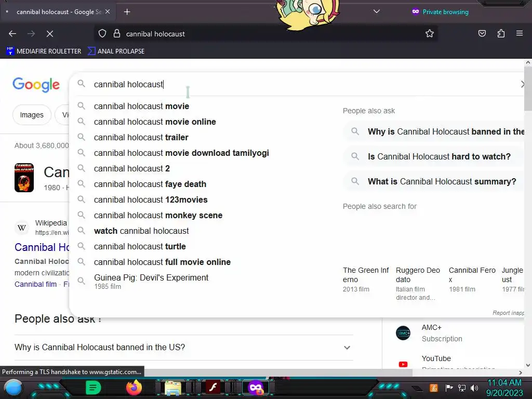Screen dimensions: 532x399
Task: Expand 'Why is Cannibal Holocaust banned in the US?'
Action: [183, 348]
